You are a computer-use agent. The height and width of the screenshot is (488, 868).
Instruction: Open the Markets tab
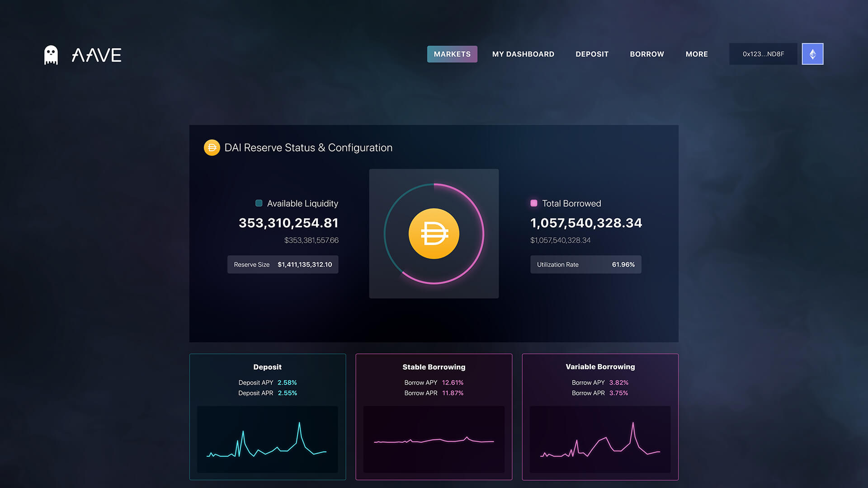(452, 54)
